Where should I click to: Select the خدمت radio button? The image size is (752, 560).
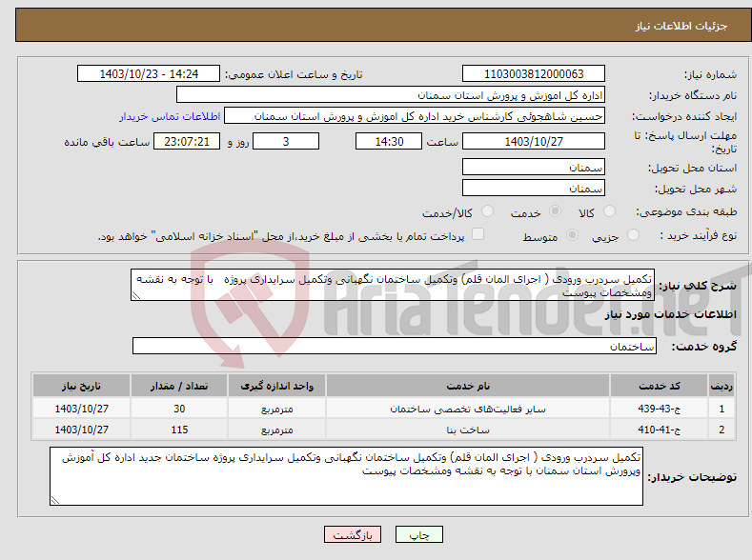[x=555, y=211]
